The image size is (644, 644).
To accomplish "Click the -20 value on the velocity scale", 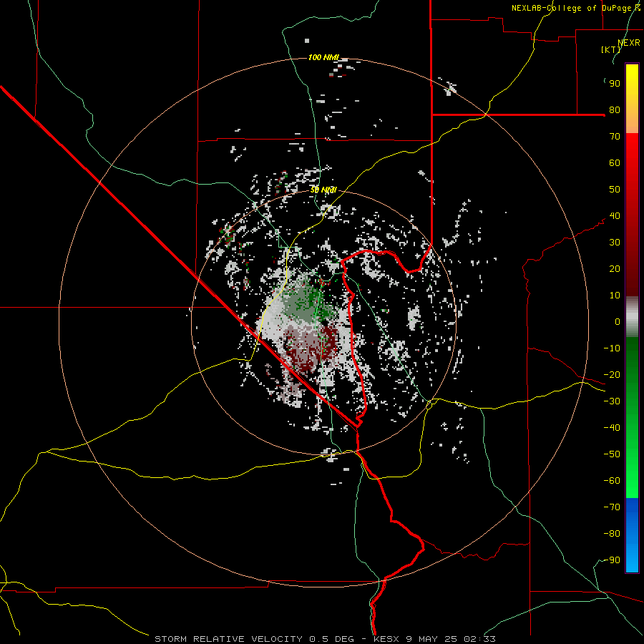I will (612, 375).
